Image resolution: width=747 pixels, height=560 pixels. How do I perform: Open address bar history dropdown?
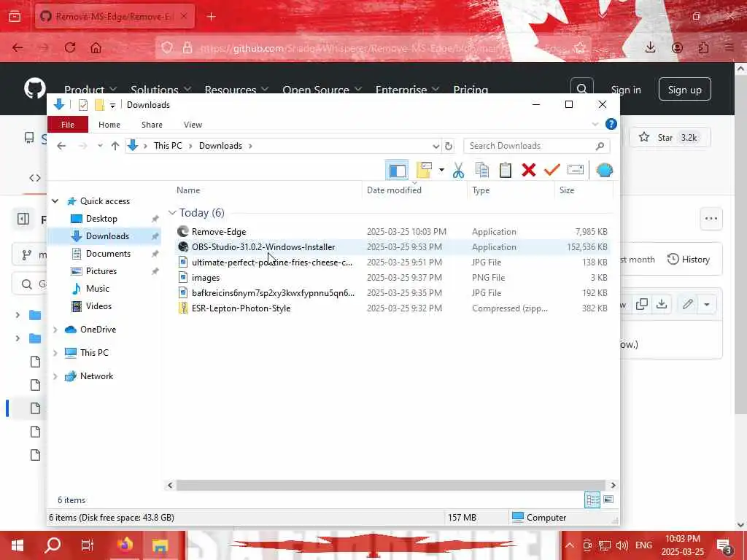click(436, 146)
